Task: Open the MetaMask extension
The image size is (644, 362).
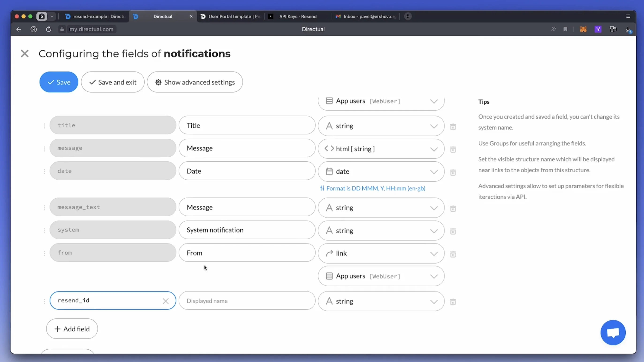Action: 583,29
